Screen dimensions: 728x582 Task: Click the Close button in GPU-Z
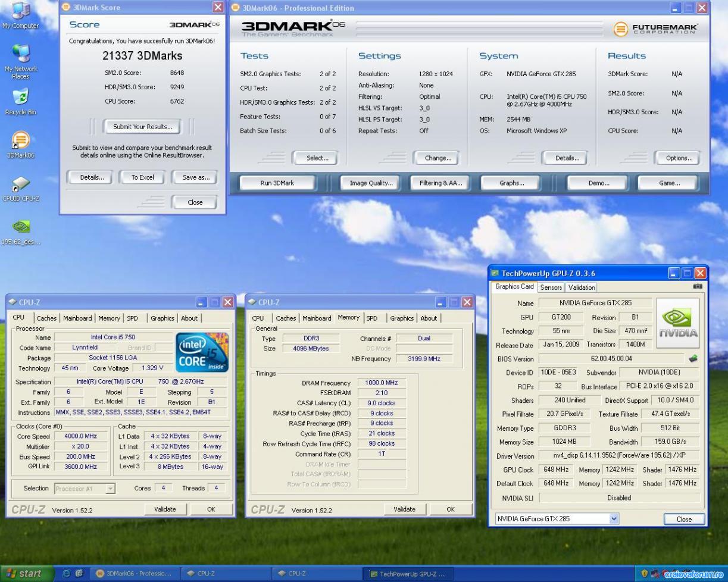point(685,519)
